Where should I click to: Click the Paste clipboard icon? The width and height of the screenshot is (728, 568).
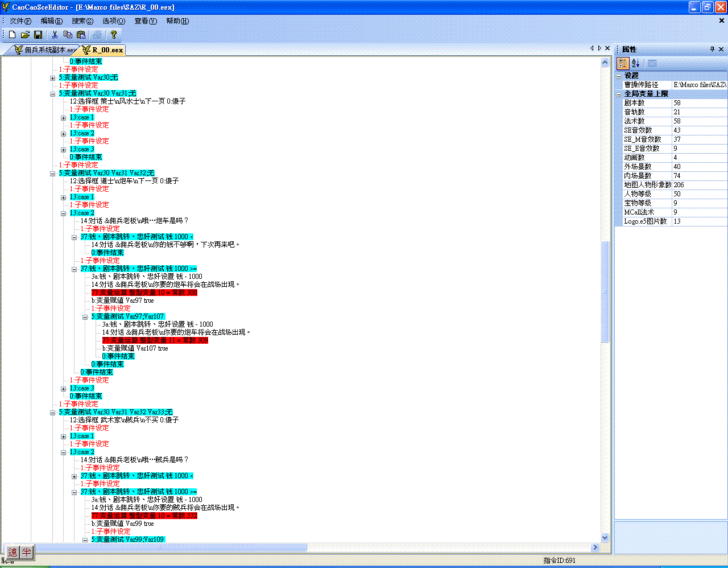81,35
